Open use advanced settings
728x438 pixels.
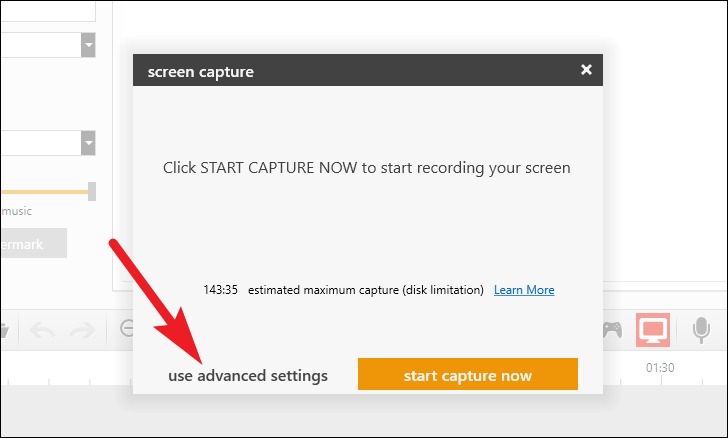pos(248,375)
